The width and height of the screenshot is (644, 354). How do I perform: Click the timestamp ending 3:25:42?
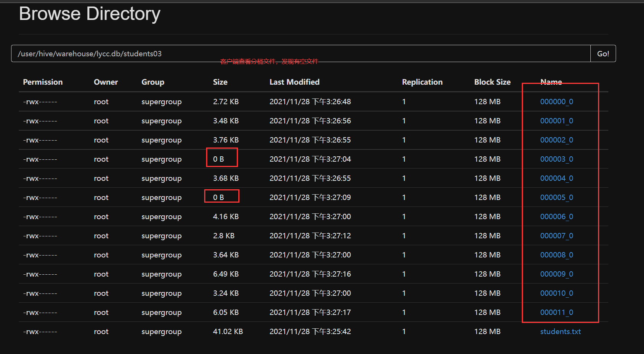tap(310, 331)
